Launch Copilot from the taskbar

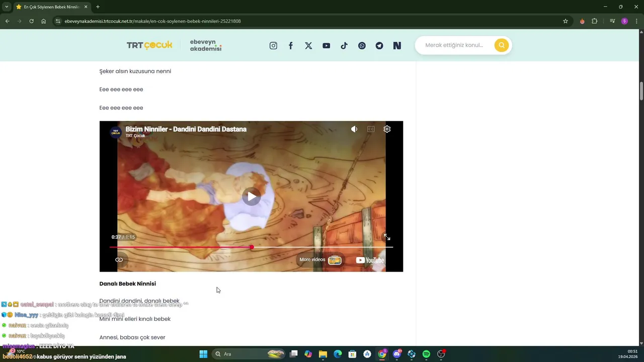[308, 354]
